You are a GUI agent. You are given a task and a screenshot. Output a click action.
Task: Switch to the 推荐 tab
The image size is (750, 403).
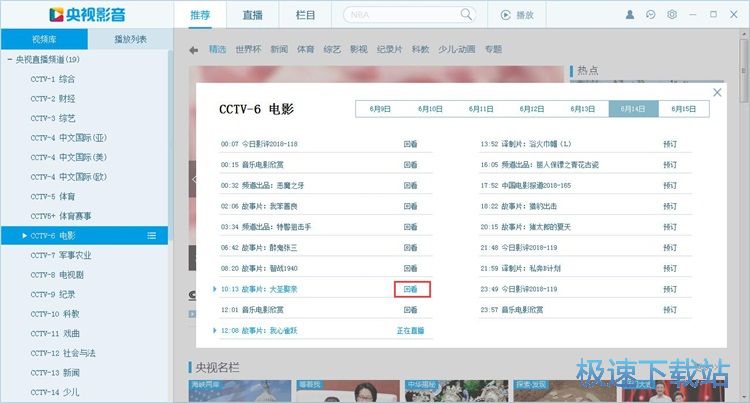coord(200,15)
